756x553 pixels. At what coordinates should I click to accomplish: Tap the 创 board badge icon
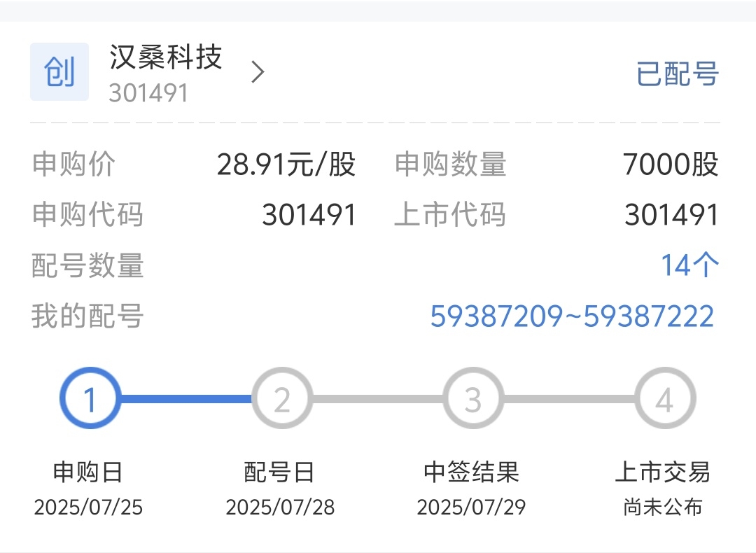[x=59, y=72]
